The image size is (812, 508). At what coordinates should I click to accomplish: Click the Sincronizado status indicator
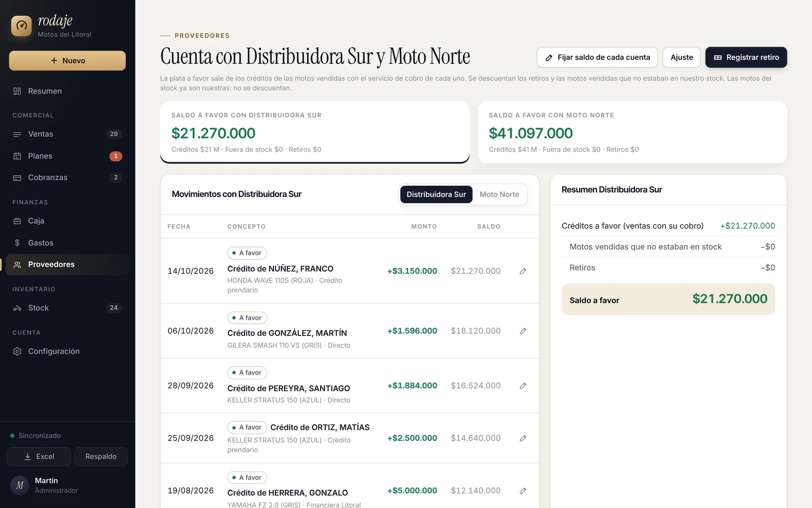coord(36,436)
